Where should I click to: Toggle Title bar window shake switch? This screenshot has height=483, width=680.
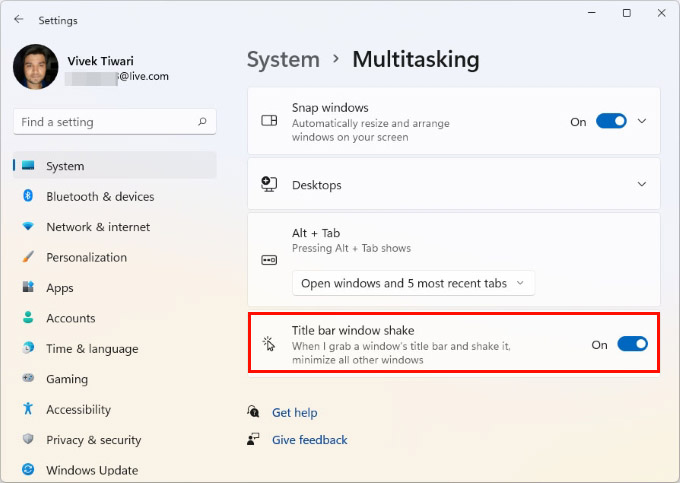click(632, 344)
